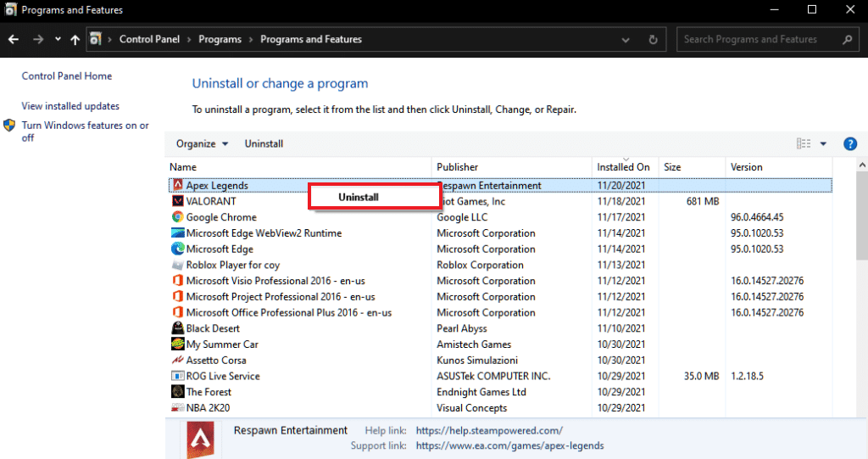Click version 96.0.4664.45 cell
The image size is (868, 459).
pyautogui.click(x=757, y=217)
